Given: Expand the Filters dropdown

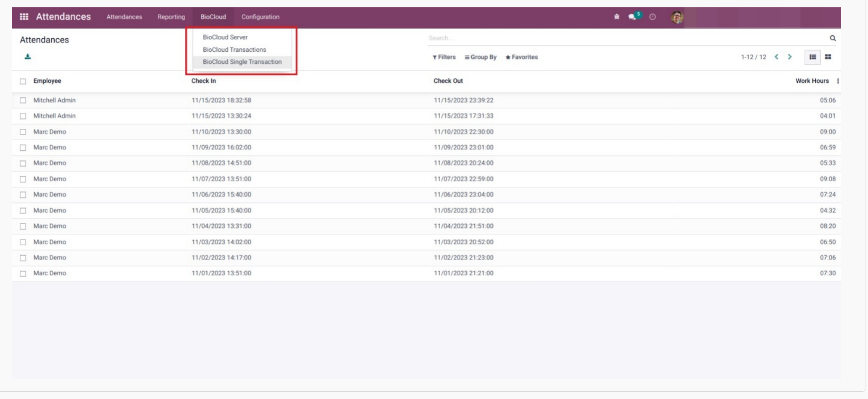Looking at the screenshot, I should 444,57.
